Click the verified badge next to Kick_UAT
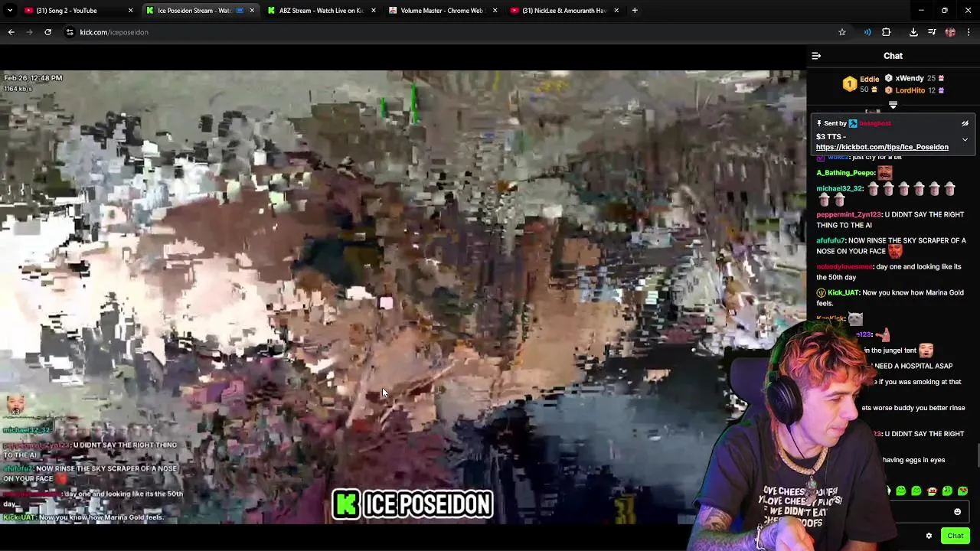The width and height of the screenshot is (980, 551). pyautogui.click(x=821, y=292)
